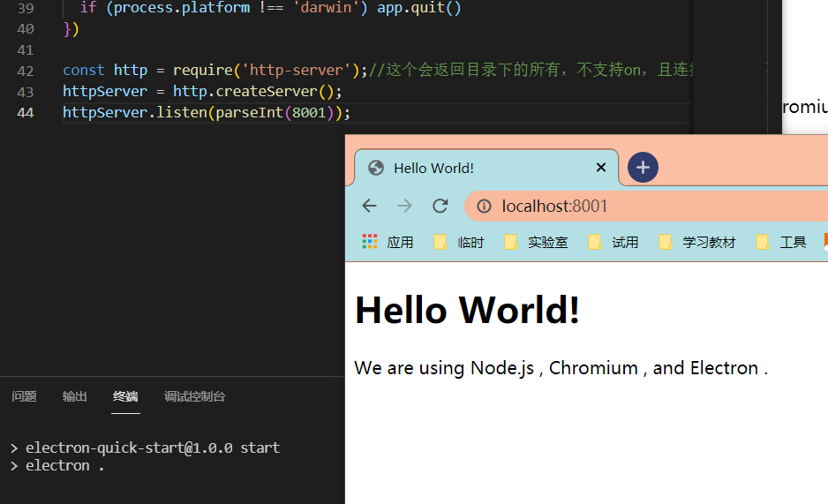The width and height of the screenshot is (828, 504).
Task: Click the 'We are using Node.js' paragraph
Action: pyautogui.click(x=561, y=368)
